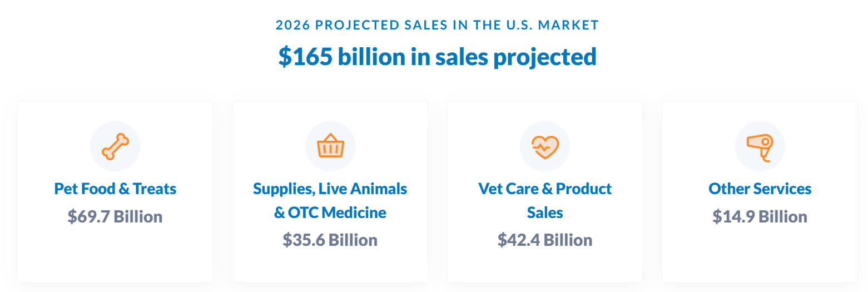Image resolution: width=868 pixels, height=292 pixels.
Task: Click empty space below $42.4 Billion in card
Action: [x=545, y=266]
